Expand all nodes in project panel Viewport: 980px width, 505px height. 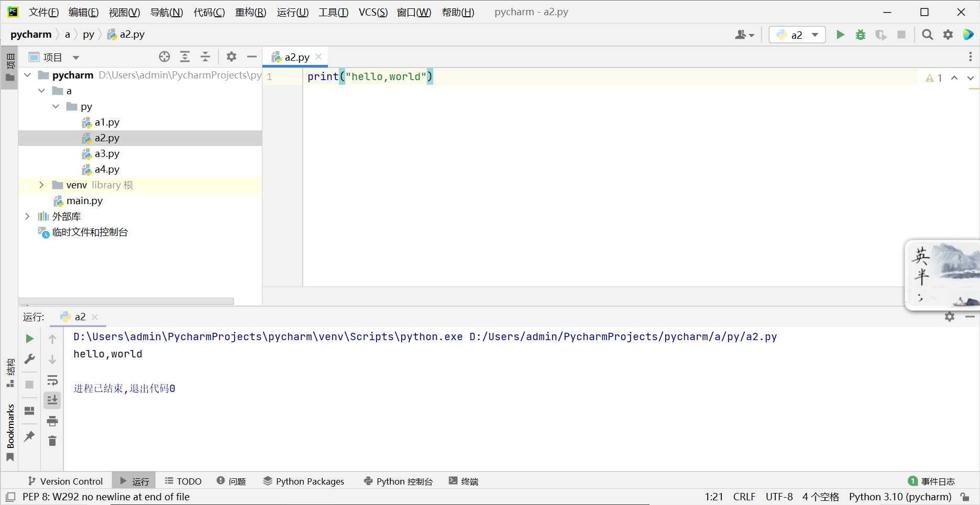coord(185,57)
